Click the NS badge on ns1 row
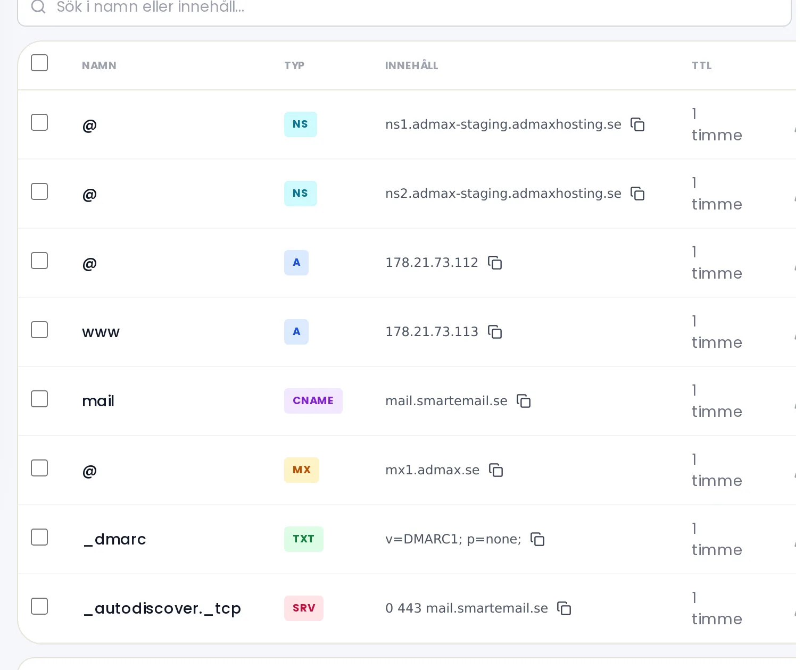The width and height of the screenshot is (812, 670). point(301,124)
